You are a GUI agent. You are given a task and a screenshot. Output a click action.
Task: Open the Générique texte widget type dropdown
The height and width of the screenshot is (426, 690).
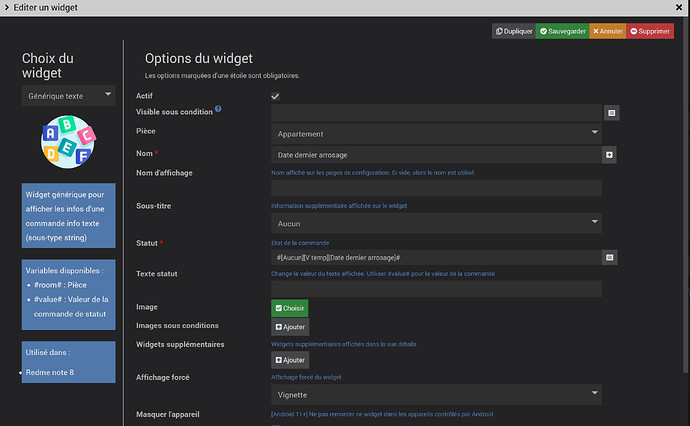tap(70, 96)
